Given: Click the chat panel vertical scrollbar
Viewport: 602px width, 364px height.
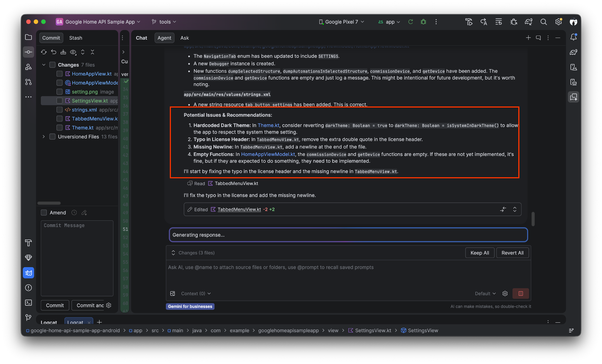Looking at the screenshot, I should tap(533, 219).
